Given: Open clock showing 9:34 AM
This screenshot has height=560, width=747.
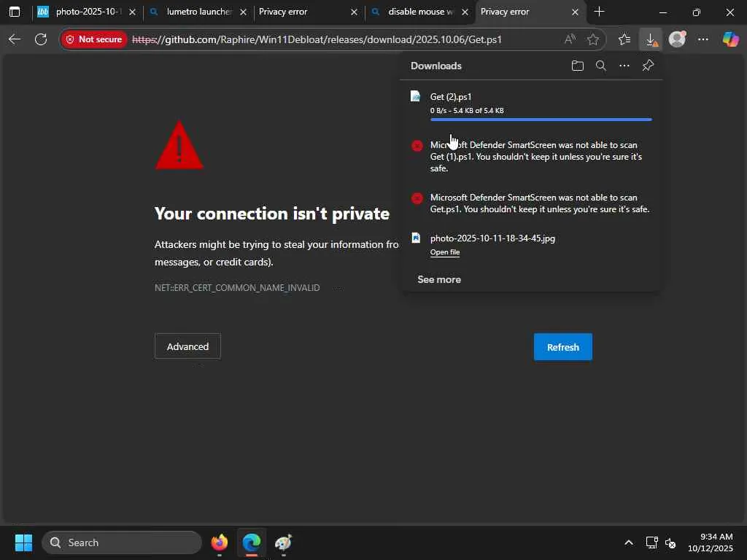Looking at the screenshot, I should [711, 542].
